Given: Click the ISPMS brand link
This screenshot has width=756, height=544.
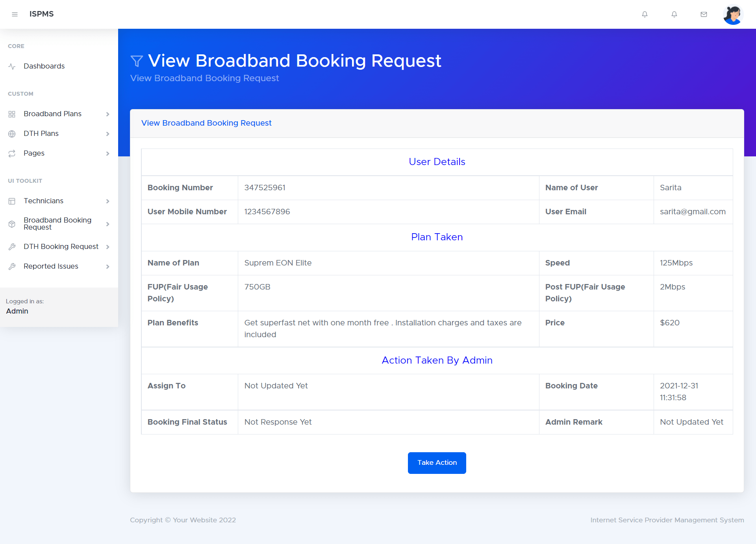Looking at the screenshot, I should click(x=41, y=14).
